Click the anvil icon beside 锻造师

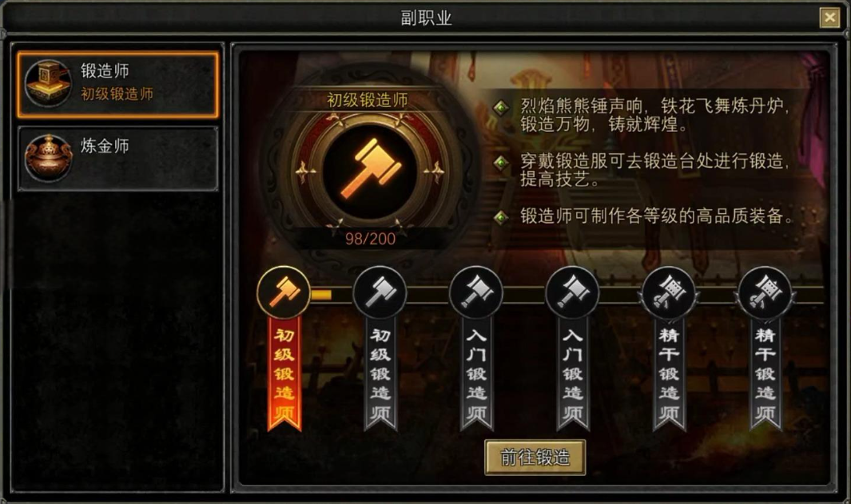[48, 83]
